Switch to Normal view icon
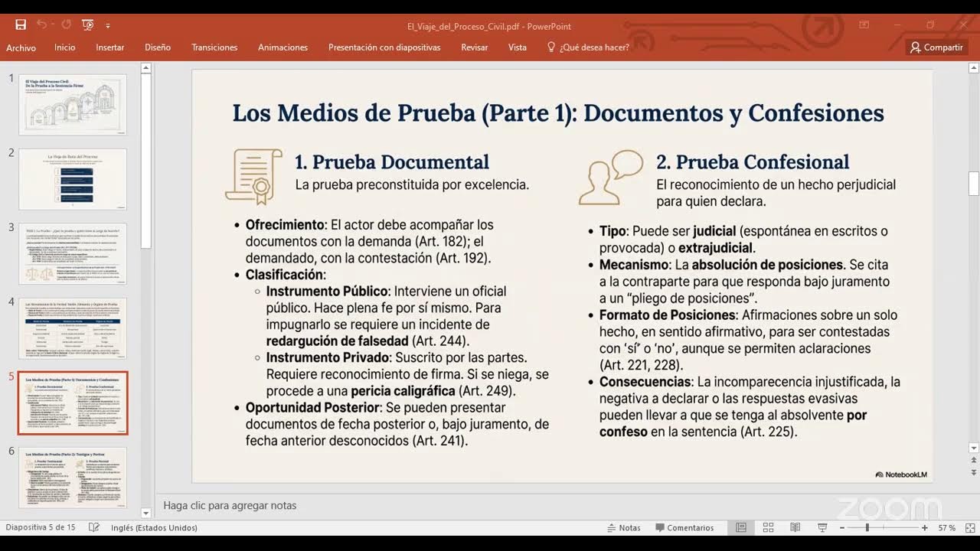 (x=741, y=528)
